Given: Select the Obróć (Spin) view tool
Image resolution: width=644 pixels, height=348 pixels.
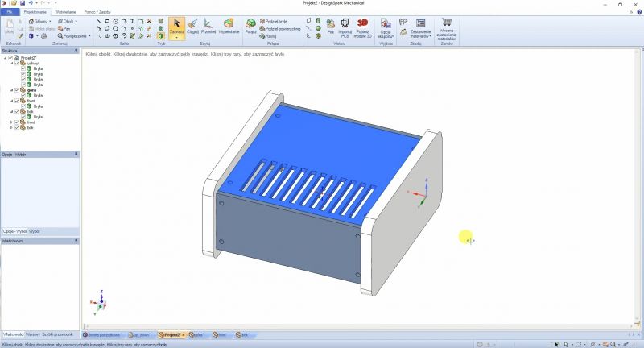Looking at the screenshot, I should pyautogui.click(x=66, y=21).
